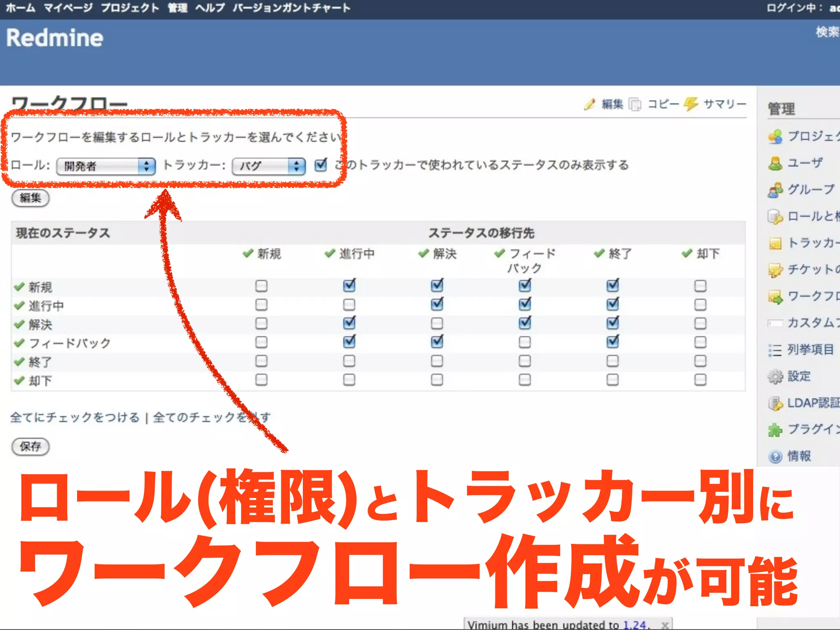Click the 列挙項目 list icon in sidebar
This screenshot has width=840, height=630.
(775, 350)
